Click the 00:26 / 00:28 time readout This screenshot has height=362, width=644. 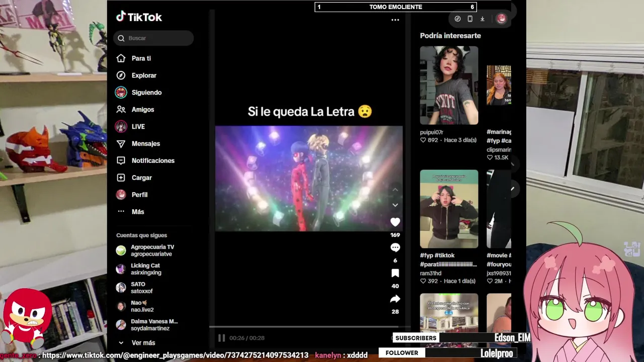tap(247, 338)
